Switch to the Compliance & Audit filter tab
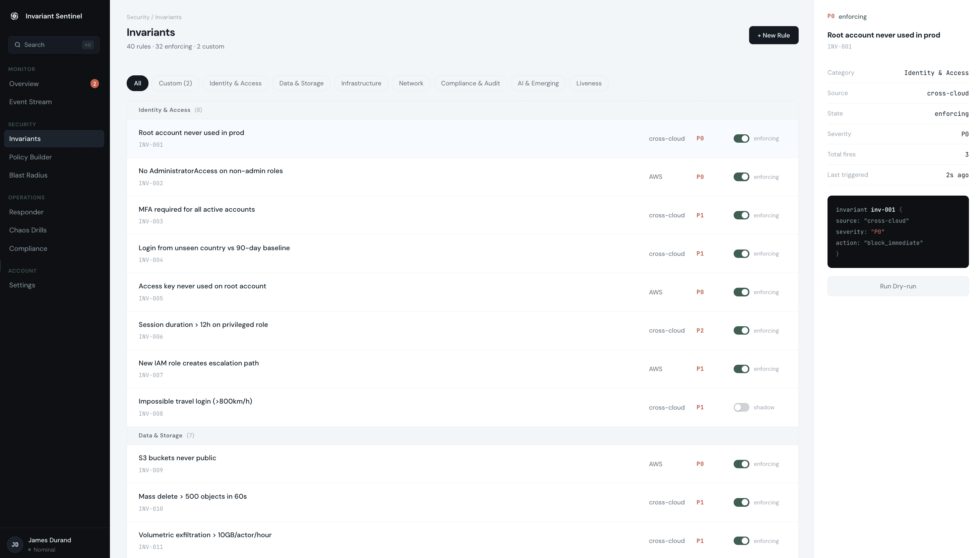Screen dimensions: 980x558 [x=470, y=83]
